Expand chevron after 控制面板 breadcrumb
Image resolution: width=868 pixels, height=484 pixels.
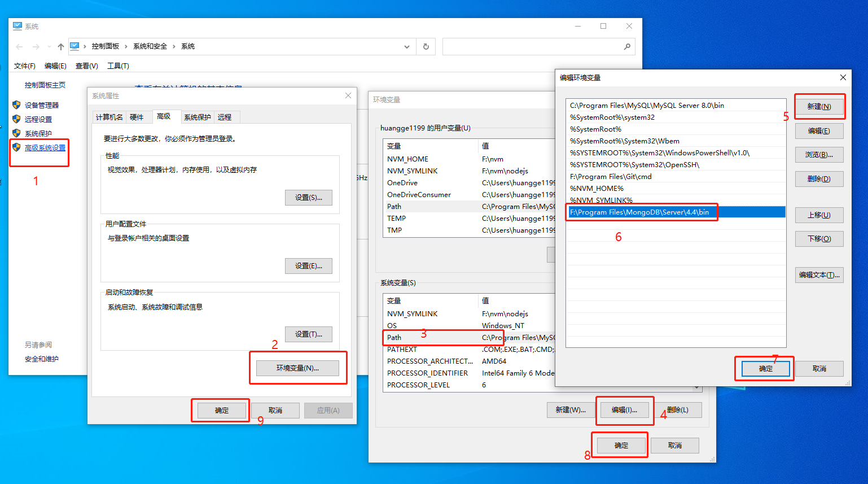point(126,46)
